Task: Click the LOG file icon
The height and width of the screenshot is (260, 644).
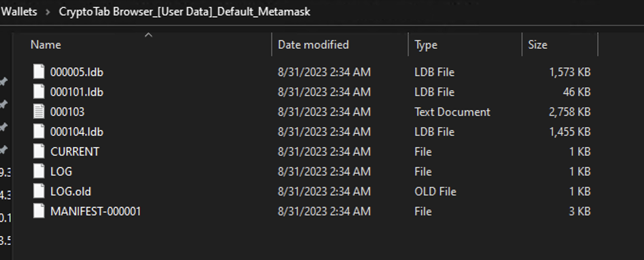Action: tap(39, 171)
